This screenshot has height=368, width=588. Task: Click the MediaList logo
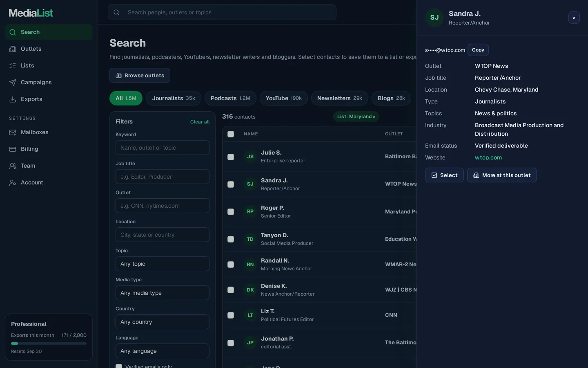tap(31, 13)
